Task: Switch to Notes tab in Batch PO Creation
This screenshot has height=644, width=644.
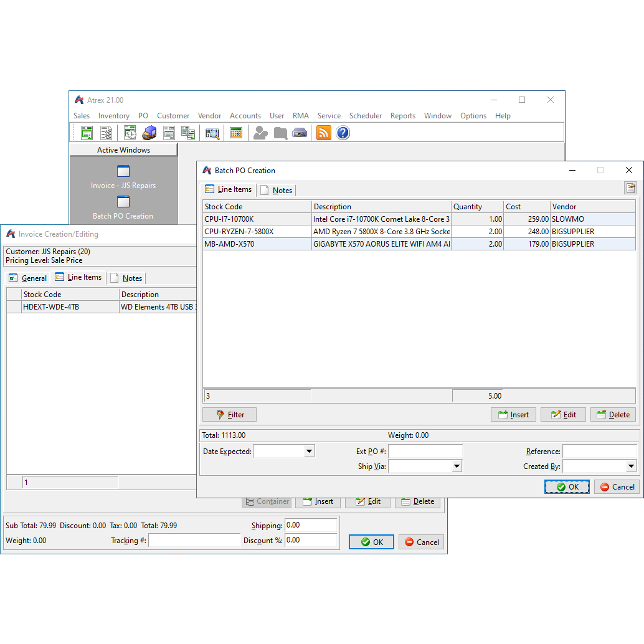Action: (277, 190)
